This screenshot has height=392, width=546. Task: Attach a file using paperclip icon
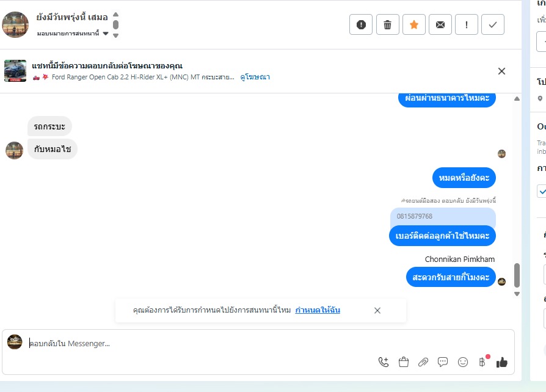(423, 362)
